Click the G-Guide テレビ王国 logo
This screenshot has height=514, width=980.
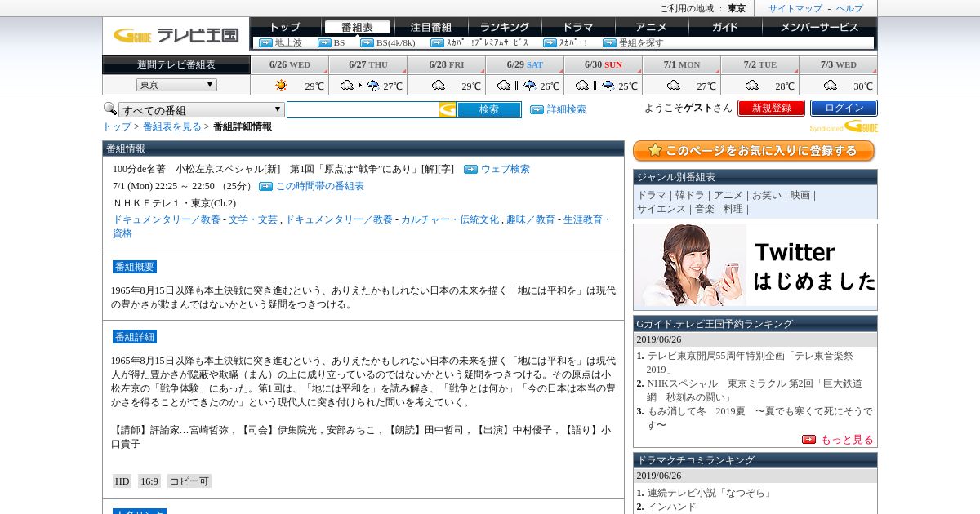(x=176, y=35)
